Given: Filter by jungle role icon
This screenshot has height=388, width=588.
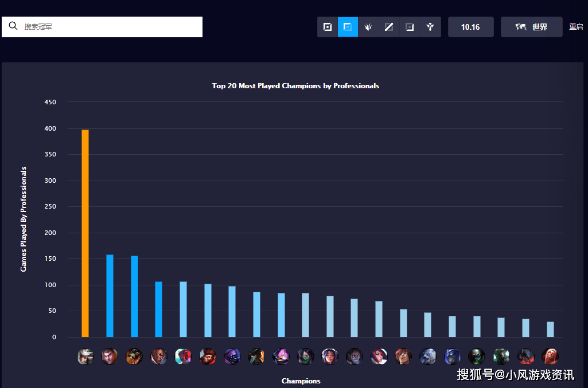Looking at the screenshot, I should coord(368,27).
